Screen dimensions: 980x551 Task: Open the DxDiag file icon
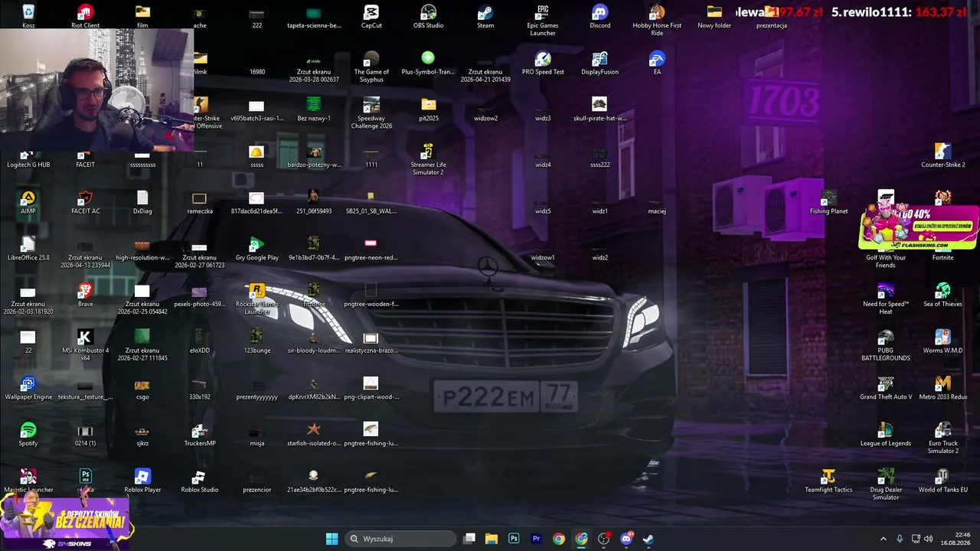tap(142, 202)
